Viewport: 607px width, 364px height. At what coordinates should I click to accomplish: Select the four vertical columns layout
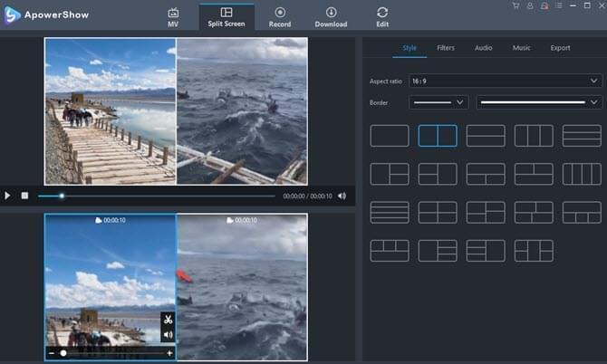coord(582,174)
